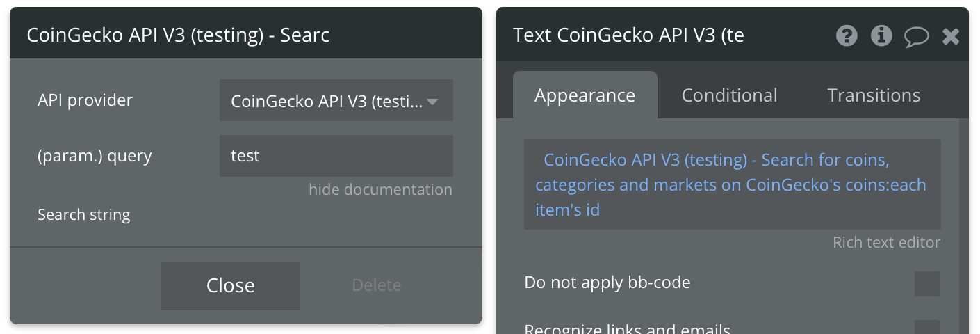Click the info icon in the Text header
Screen dimensions: 980x334
tap(881, 35)
